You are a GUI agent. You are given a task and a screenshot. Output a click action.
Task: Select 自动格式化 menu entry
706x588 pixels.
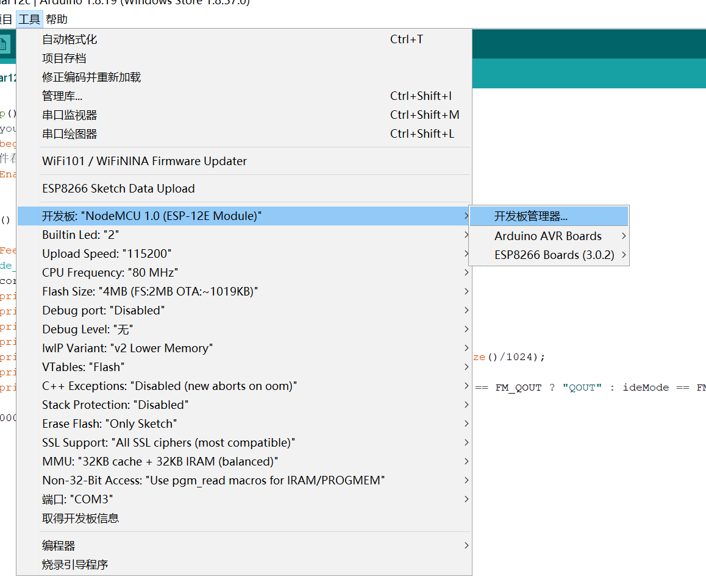[x=244, y=40]
